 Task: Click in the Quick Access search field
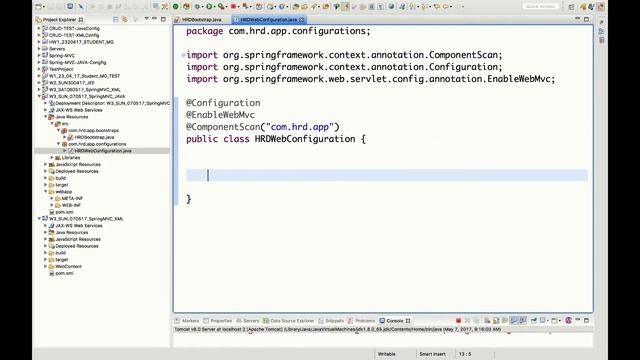coord(540,7)
